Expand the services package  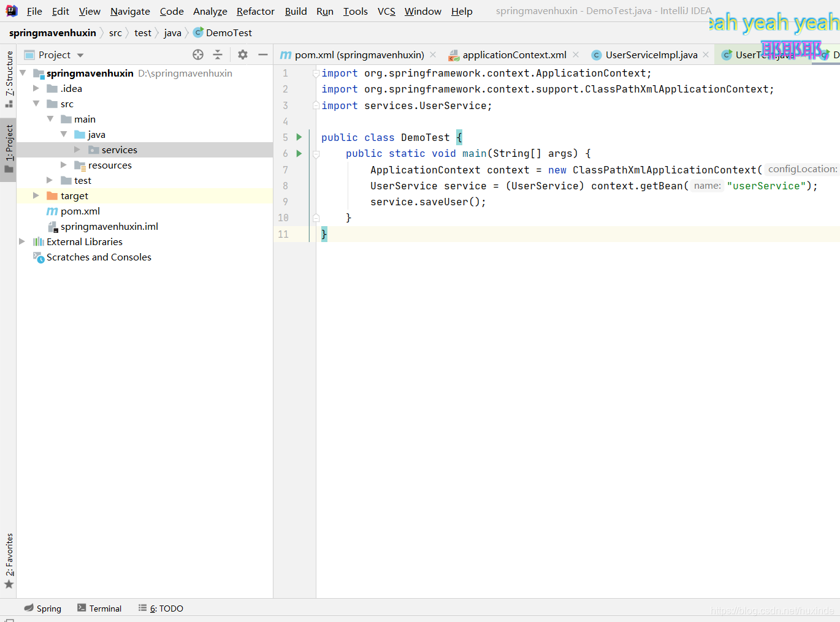click(x=77, y=150)
